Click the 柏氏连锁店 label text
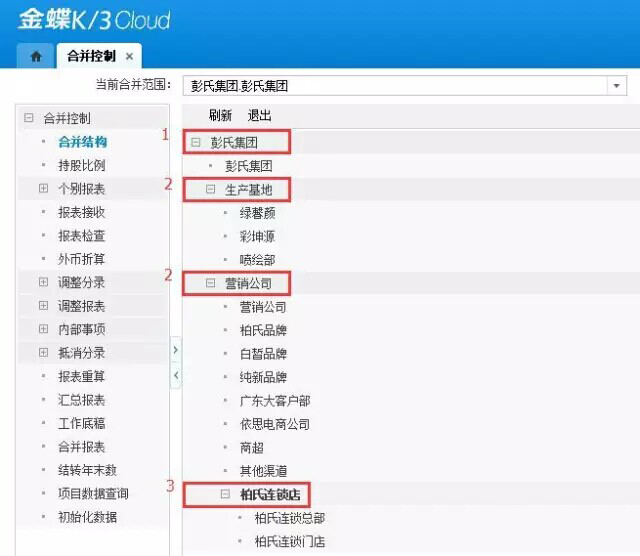640x556 pixels. click(x=270, y=494)
